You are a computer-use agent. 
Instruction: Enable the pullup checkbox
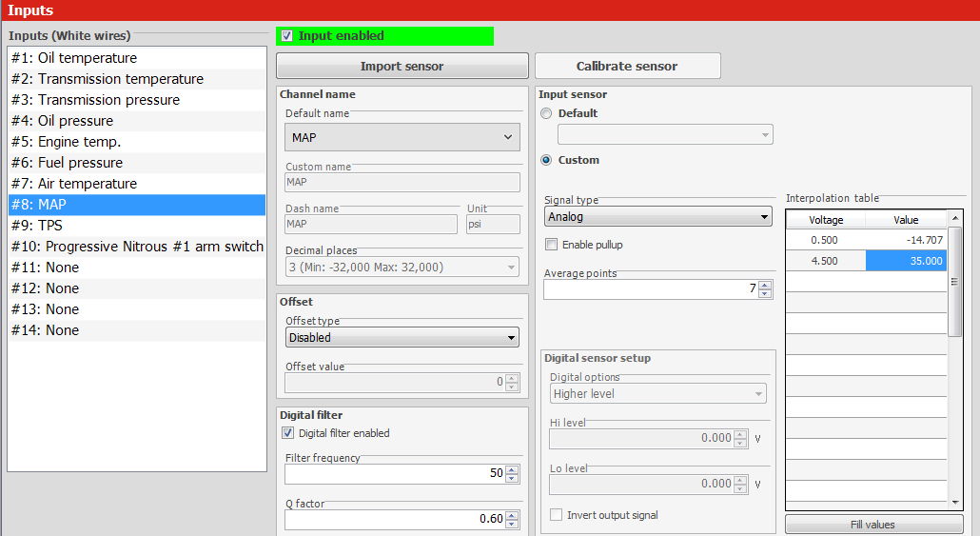pos(552,245)
